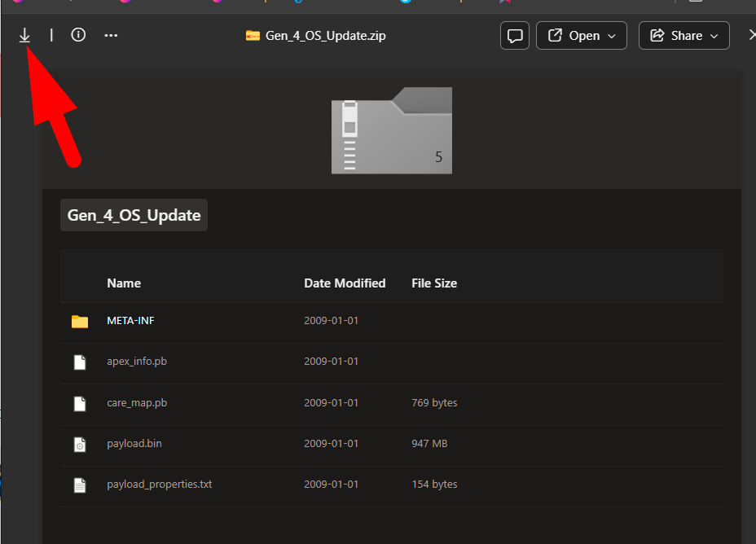Screen dimensions: 756x544
Task: Click the File Size column header
Action: (x=434, y=283)
